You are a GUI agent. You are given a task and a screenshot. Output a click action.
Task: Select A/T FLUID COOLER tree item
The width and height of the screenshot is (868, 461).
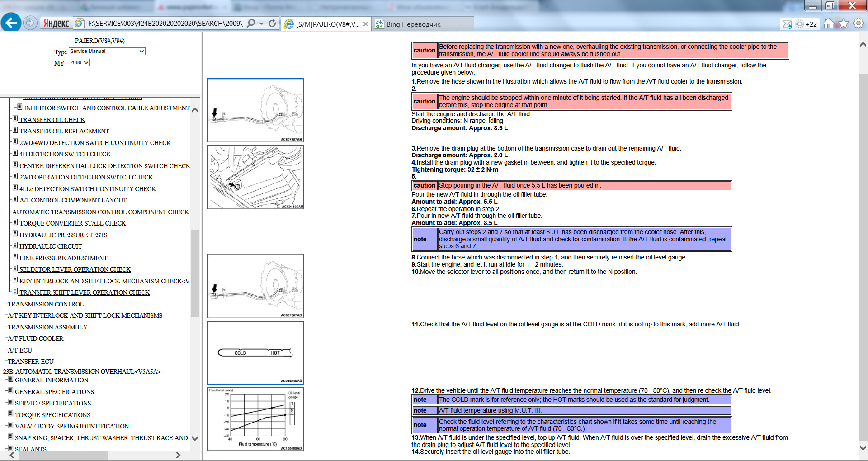pyautogui.click(x=35, y=339)
